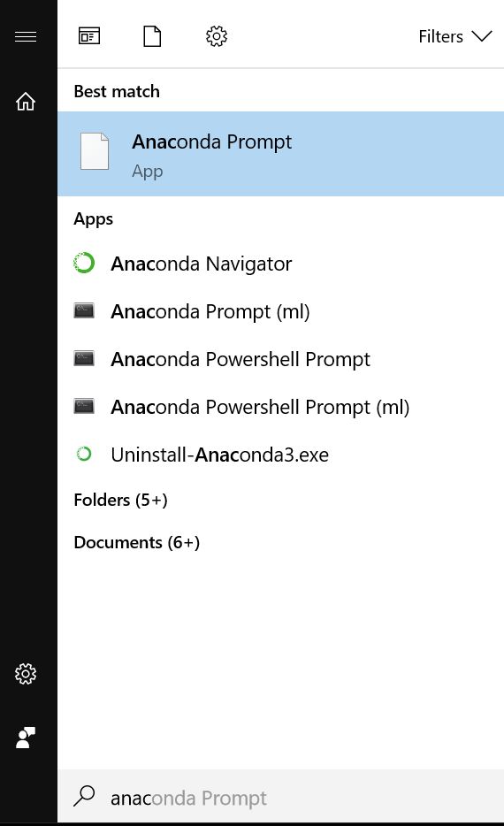This screenshot has height=826, width=504.
Task: Expand the Folders (5+) group
Action: [120, 500]
